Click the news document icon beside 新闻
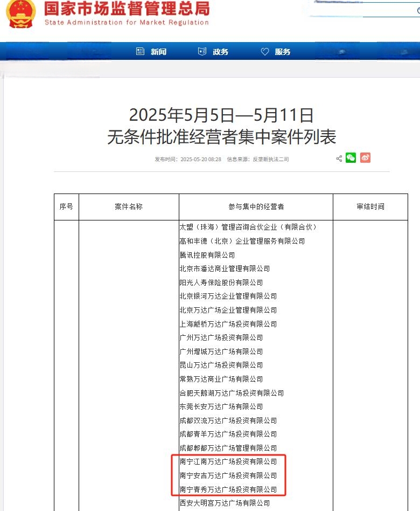The height and width of the screenshot is (511, 420). click(140, 52)
